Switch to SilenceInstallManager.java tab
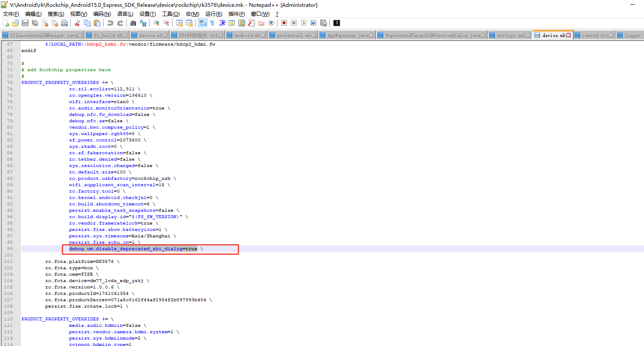 [43, 35]
